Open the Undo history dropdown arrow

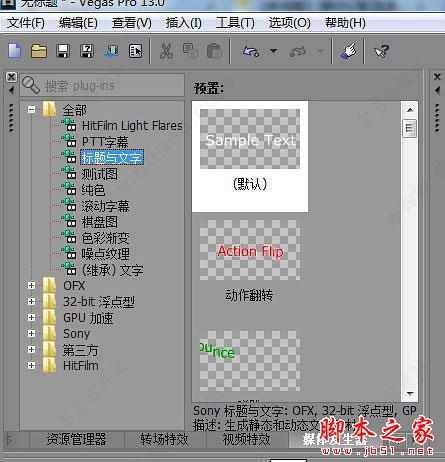pyautogui.click(x=273, y=51)
